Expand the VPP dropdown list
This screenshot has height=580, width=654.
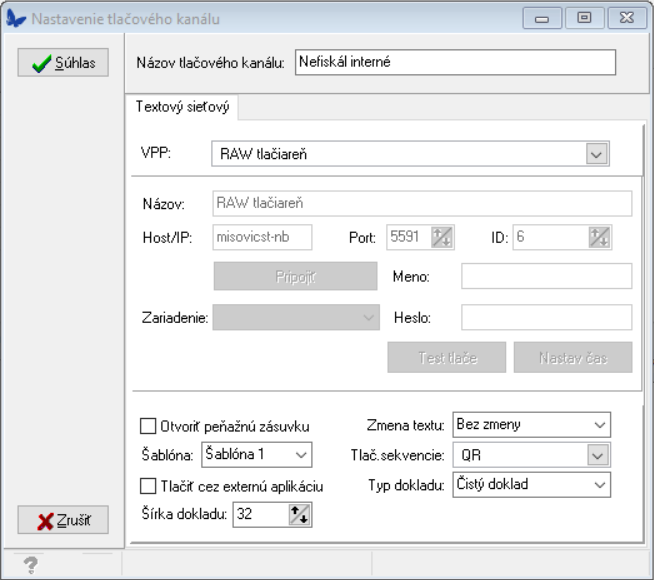(596, 154)
